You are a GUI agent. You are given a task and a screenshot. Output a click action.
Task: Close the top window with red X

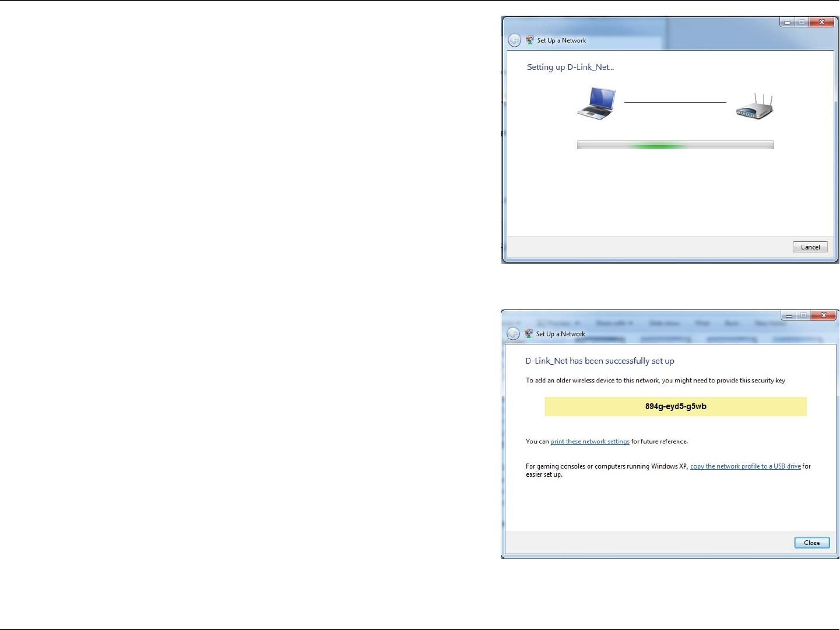[x=821, y=22]
